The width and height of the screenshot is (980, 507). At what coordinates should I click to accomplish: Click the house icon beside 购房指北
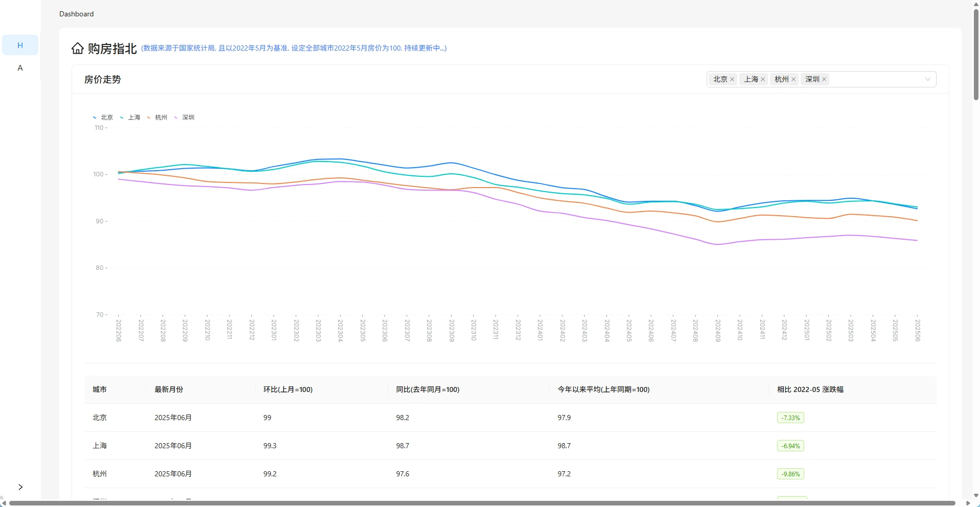(78, 49)
